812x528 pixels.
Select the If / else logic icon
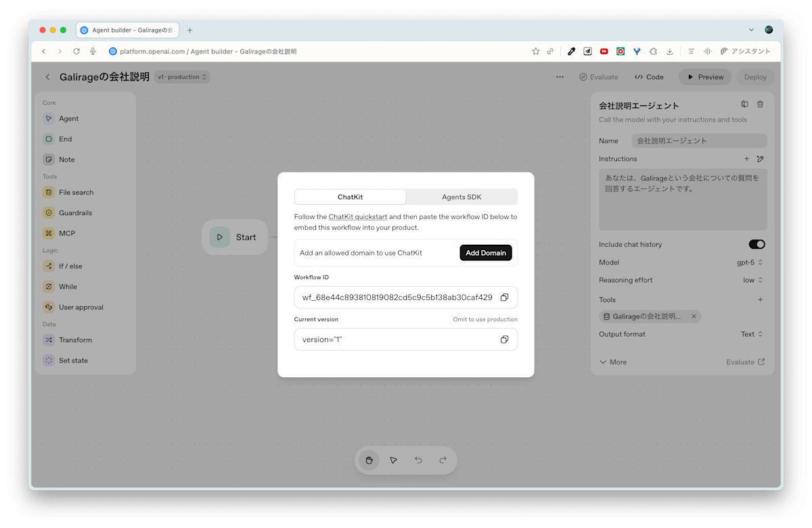tap(49, 266)
